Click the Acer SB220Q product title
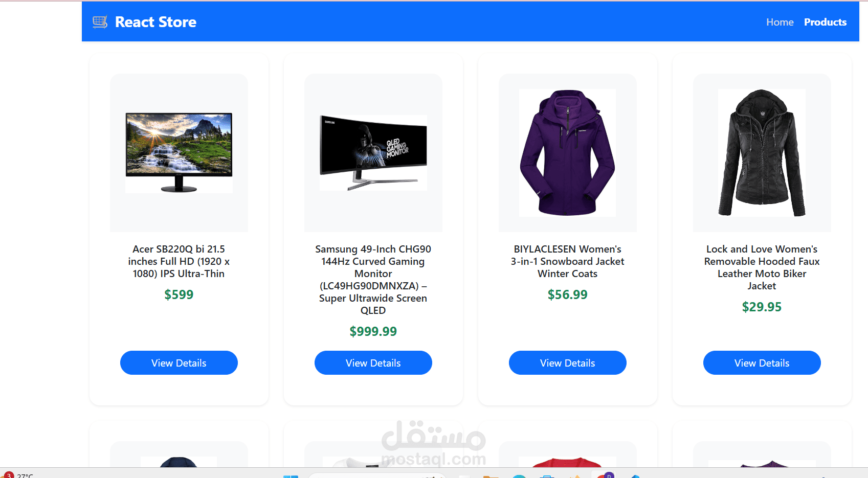 coord(179,261)
